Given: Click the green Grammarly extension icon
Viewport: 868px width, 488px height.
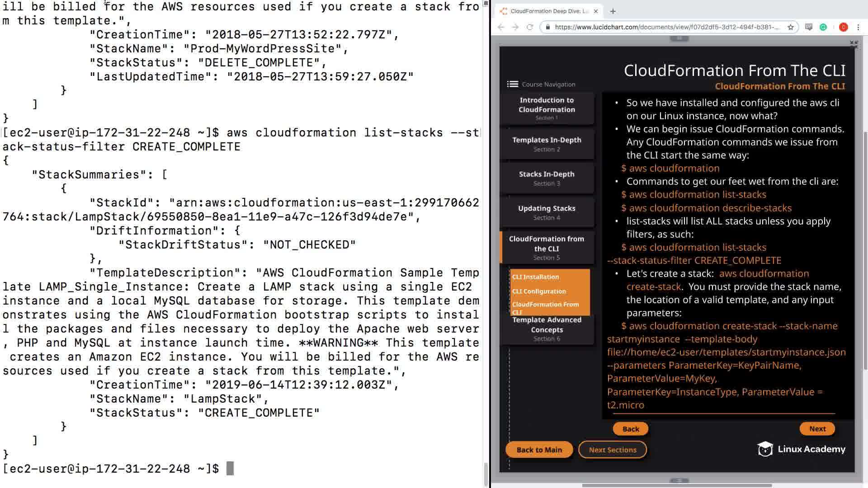Looking at the screenshot, I should point(823,27).
